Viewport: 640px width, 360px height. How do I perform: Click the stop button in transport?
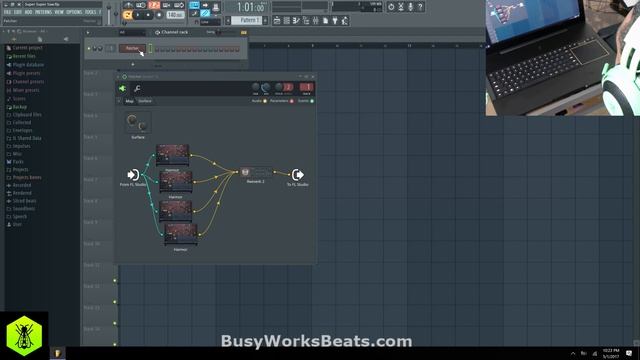click(148, 15)
